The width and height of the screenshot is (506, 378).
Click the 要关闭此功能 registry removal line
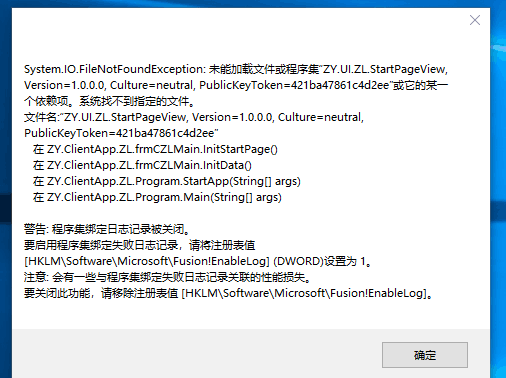[229, 293]
